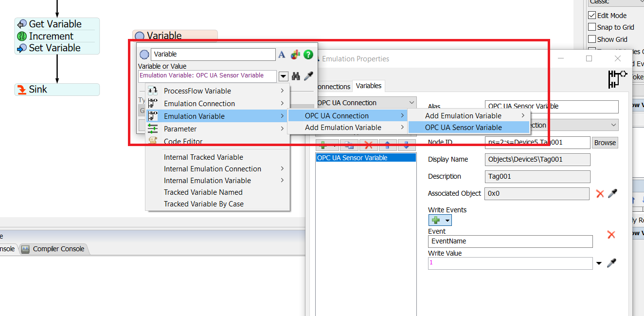The width and height of the screenshot is (644, 316).
Task: Click the Browse button for Node ID
Action: tap(605, 143)
